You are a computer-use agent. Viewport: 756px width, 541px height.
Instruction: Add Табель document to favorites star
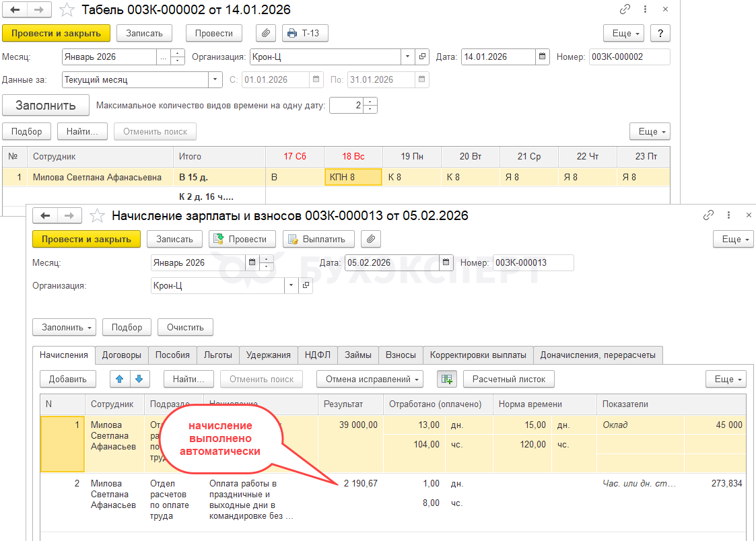(x=67, y=9)
